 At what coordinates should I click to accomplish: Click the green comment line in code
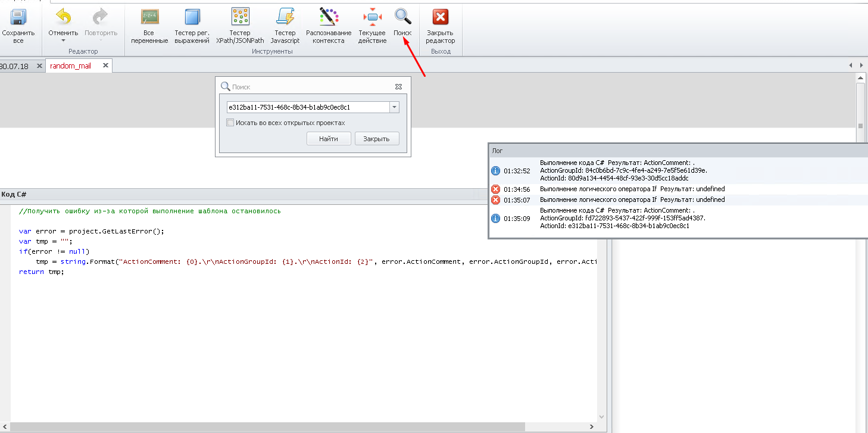149,211
